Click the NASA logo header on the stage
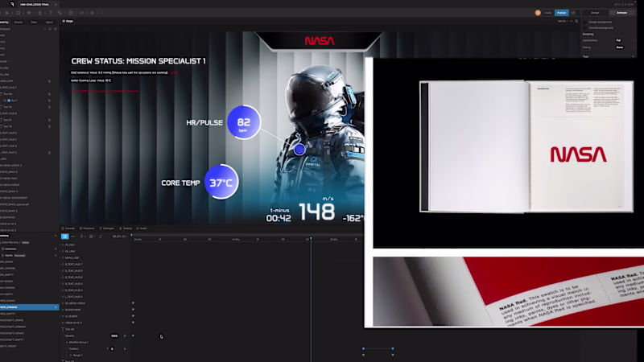 (x=320, y=41)
